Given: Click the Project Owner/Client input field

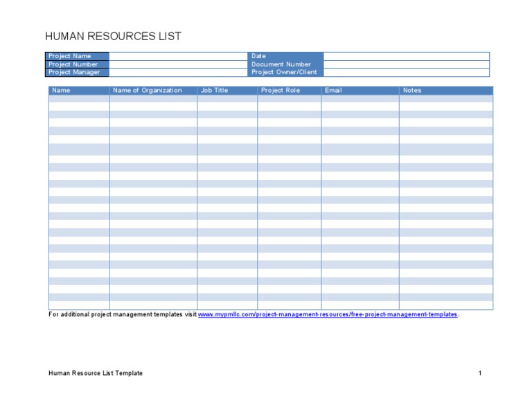Looking at the screenshot, I should click(406, 72).
